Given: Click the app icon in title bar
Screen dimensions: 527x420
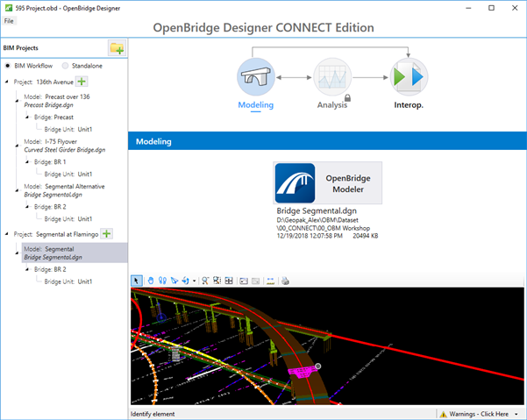Looking at the screenshot, I should pos(9,8).
